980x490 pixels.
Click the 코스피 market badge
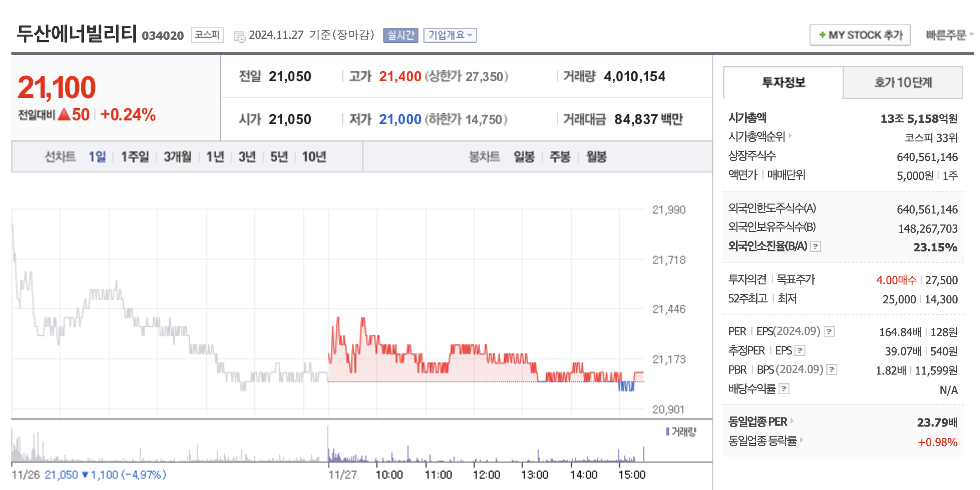[x=207, y=35]
